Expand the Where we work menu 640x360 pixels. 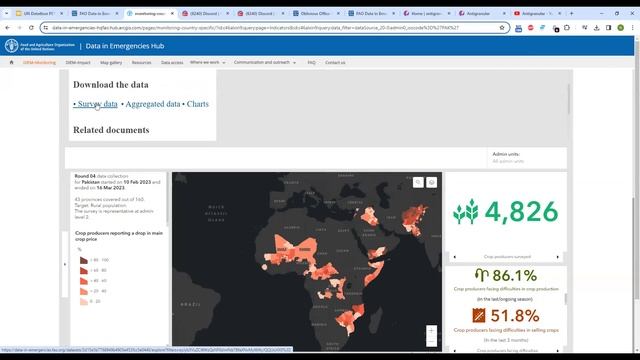click(x=207, y=62)
